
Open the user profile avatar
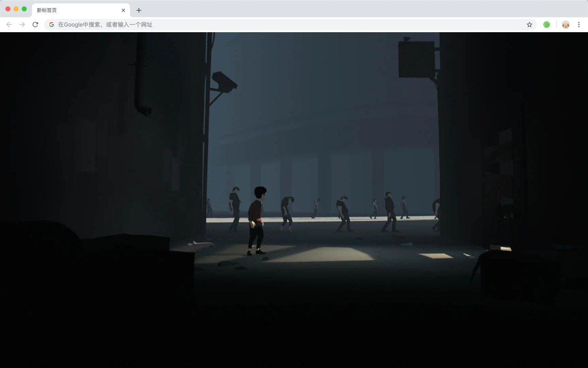pyautogui.click(x=565, y=24)
